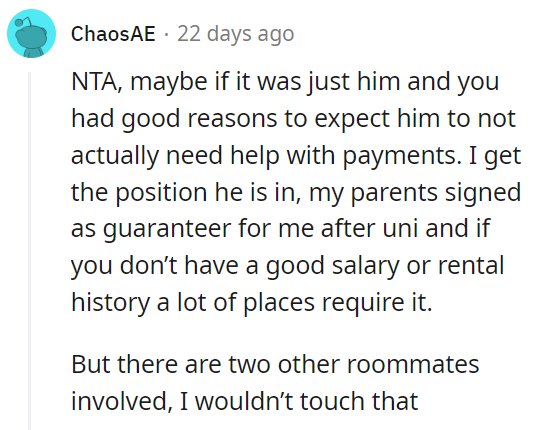This screenshot has height=430, width=537.
Task: Click the line "history a lot of places"
Action: coord(252,303)
